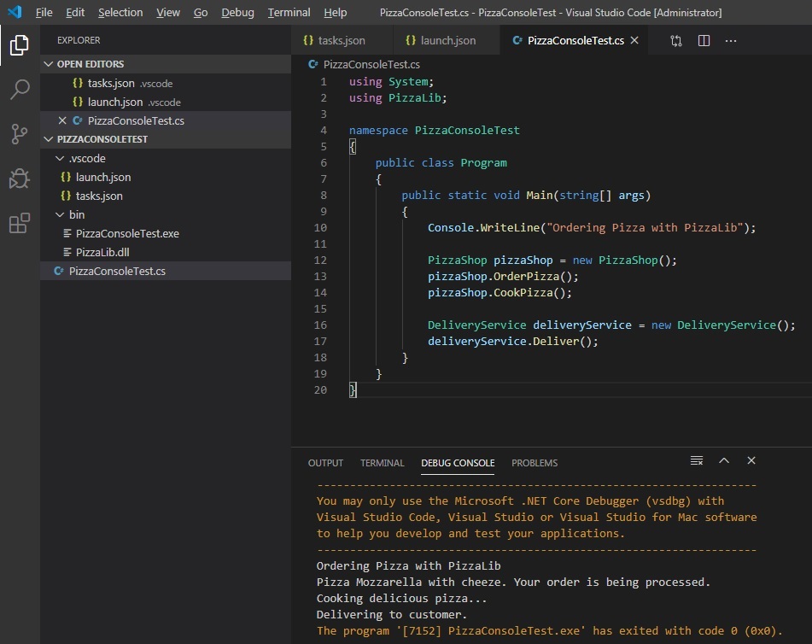Screen dimensions: 812x644
Task: Select PizzaLib.dll in bin folder
Action: 166,252
